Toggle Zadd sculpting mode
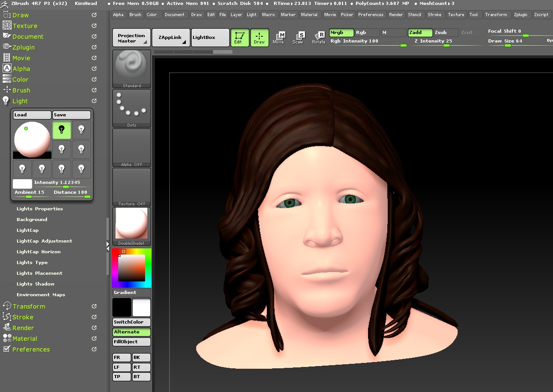This screenshot has width=553, height=392. (420, 33)
